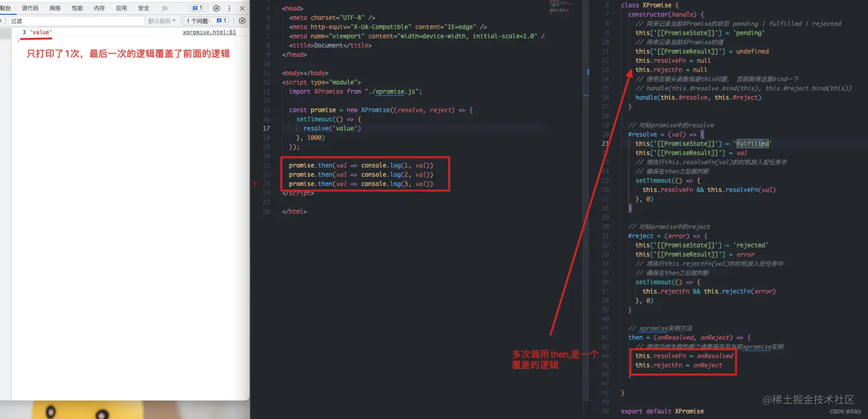The image size is (868, 419).
Task: Switch to the 源代码 tab
Action: pyautogui.click(x=30, y=8)
